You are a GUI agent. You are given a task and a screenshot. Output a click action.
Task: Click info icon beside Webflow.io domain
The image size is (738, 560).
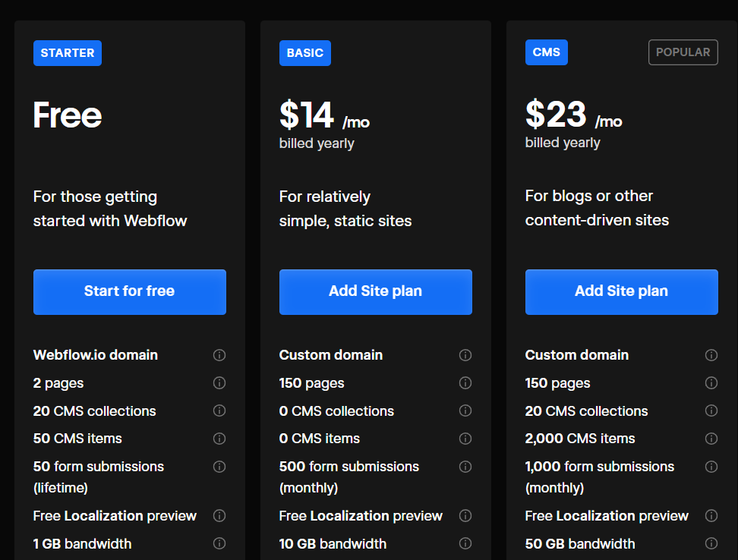point(219,355)
